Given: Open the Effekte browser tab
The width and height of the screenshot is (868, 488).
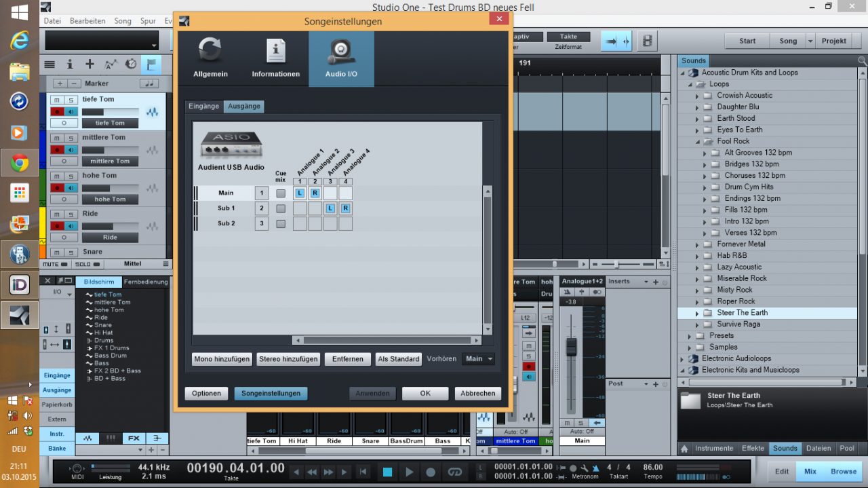Looking at the screenshot, I should (x=753, y=449).
